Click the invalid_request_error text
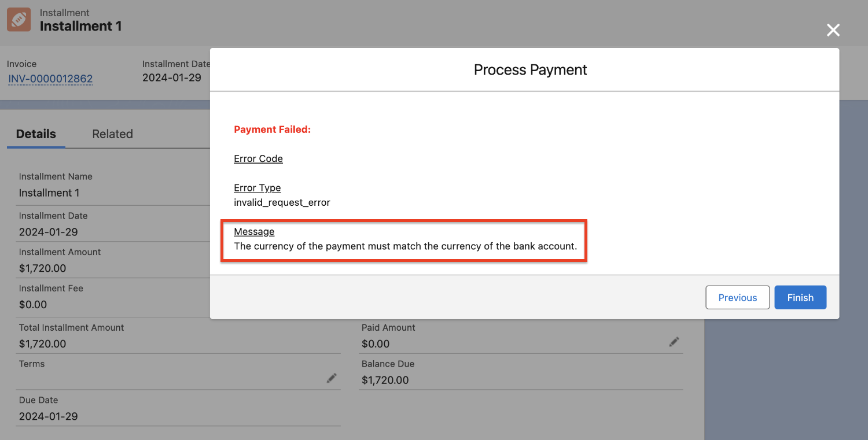 point(282,202)
